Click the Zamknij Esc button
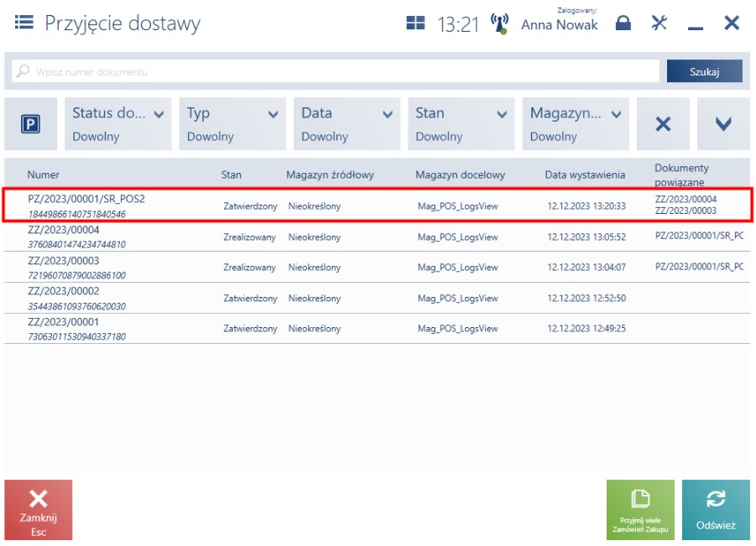Viewport: 756px width, 546px height. pos(39,510)
